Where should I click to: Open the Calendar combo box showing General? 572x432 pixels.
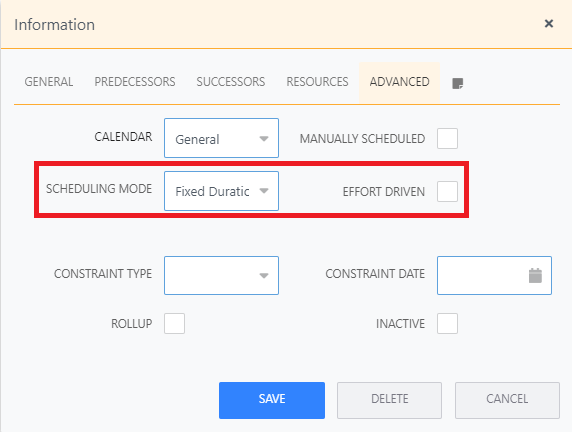point(221,138)
